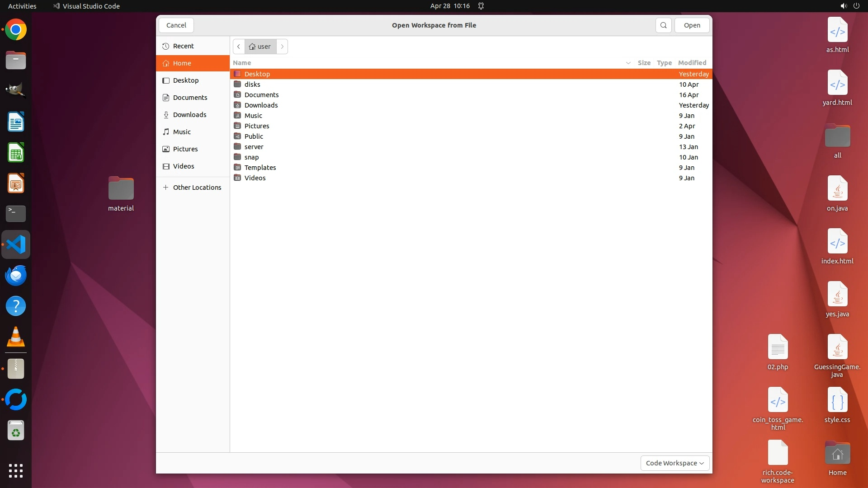Viewport: 868px width, 488px height.
Task: Select the server folder in file list
Action: pos(254,147)
